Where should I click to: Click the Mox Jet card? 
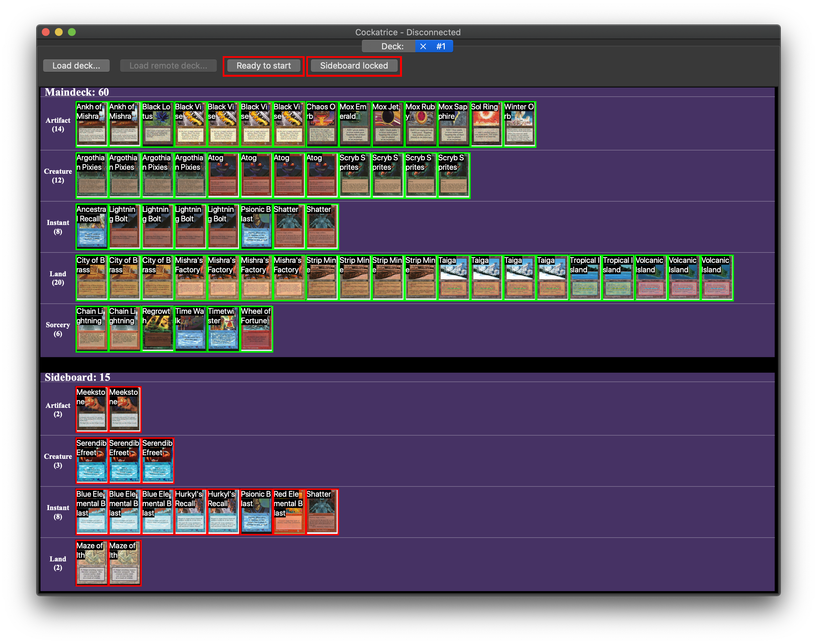[387, 124]
